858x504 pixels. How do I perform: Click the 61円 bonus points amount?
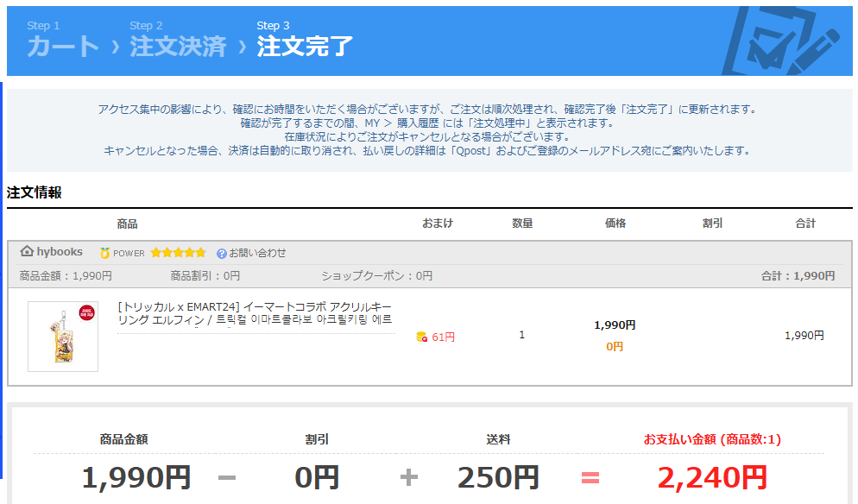[x=444, y=337]
